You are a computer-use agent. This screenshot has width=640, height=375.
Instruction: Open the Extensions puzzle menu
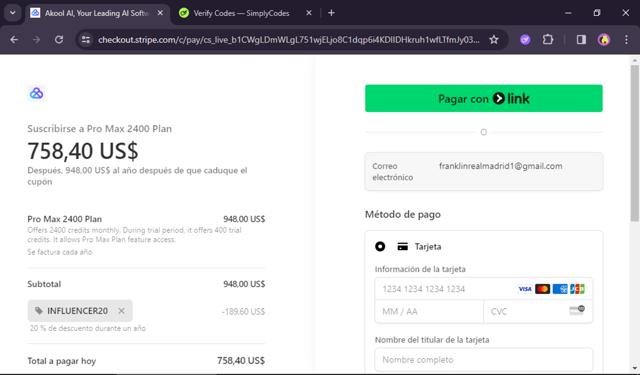pos(548,40)
